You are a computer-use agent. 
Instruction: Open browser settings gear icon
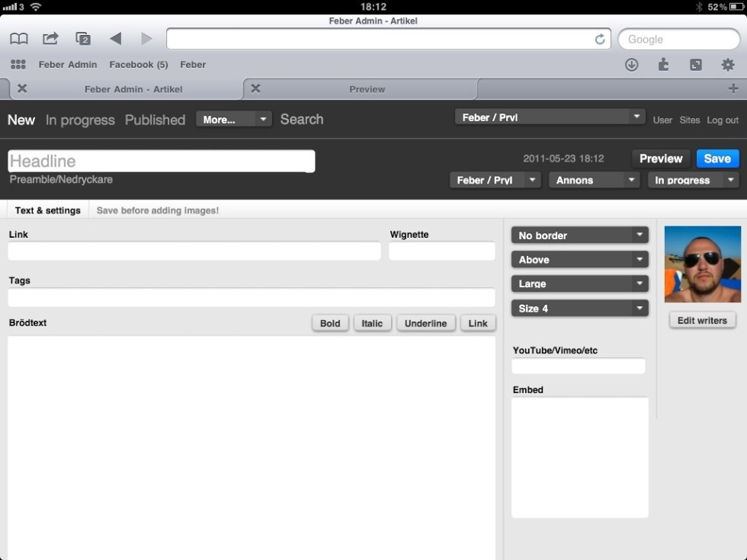(x=728, y=65)
